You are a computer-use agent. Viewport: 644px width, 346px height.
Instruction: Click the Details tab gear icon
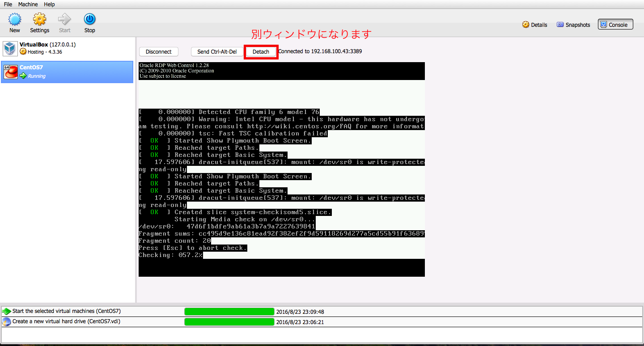pos(526,25)
